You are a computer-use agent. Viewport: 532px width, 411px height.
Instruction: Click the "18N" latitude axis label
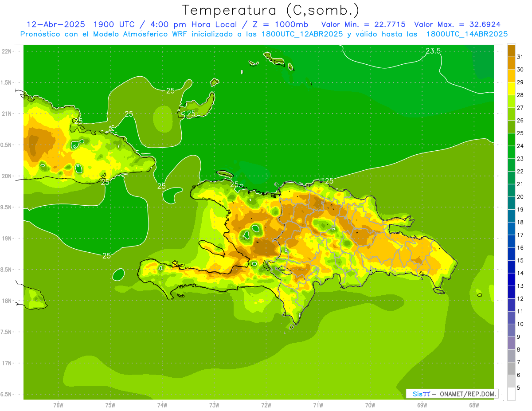tap(7, 301)
